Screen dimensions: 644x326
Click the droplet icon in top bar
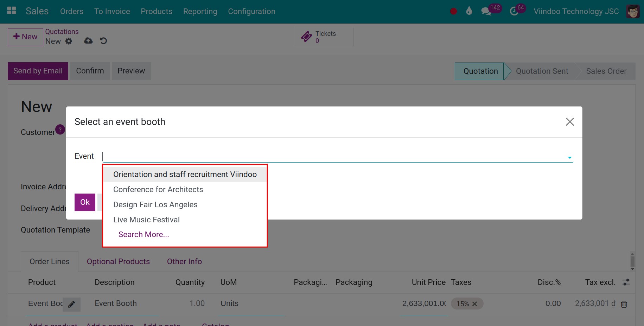click(469, 11)
